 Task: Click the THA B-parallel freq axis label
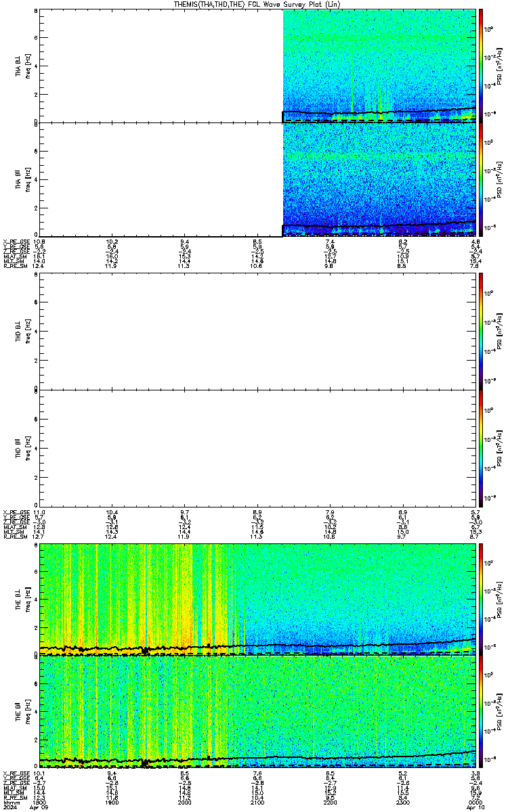(x=28, y=179)
